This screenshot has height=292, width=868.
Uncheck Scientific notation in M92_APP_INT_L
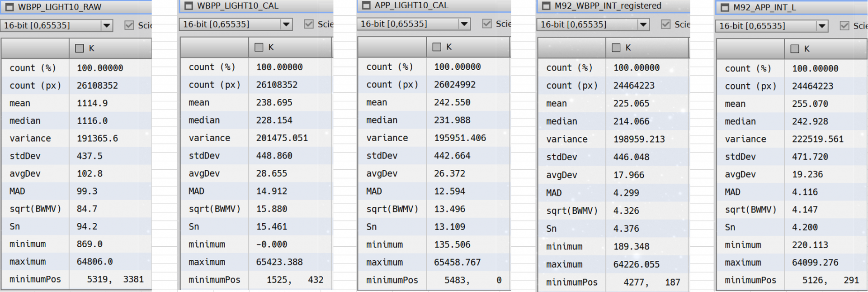tap(844, 26)
